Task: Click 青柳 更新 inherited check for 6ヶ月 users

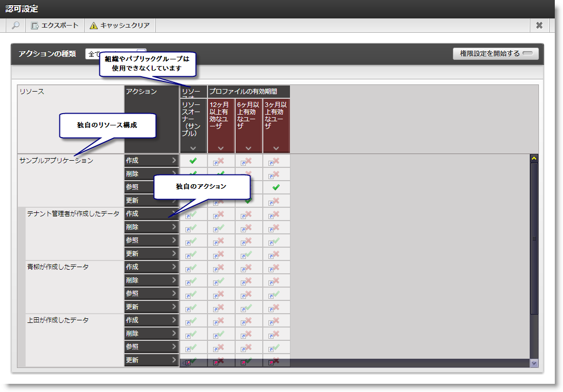Action: 248,307
